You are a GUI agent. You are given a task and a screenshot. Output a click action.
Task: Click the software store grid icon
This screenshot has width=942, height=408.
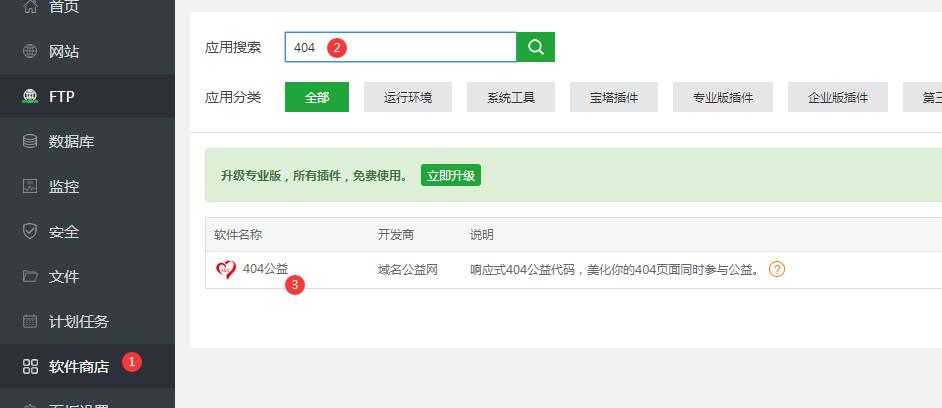(x=30, y=367)
